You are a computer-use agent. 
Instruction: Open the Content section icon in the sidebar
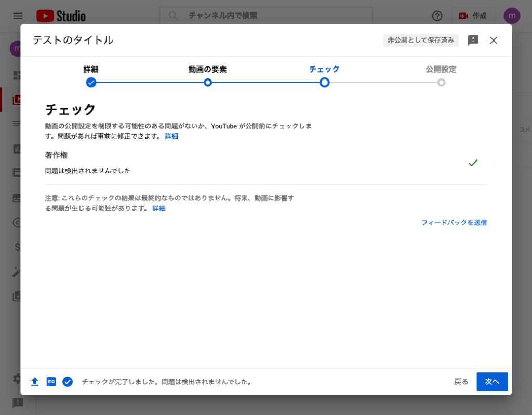(x=18, y=99)
